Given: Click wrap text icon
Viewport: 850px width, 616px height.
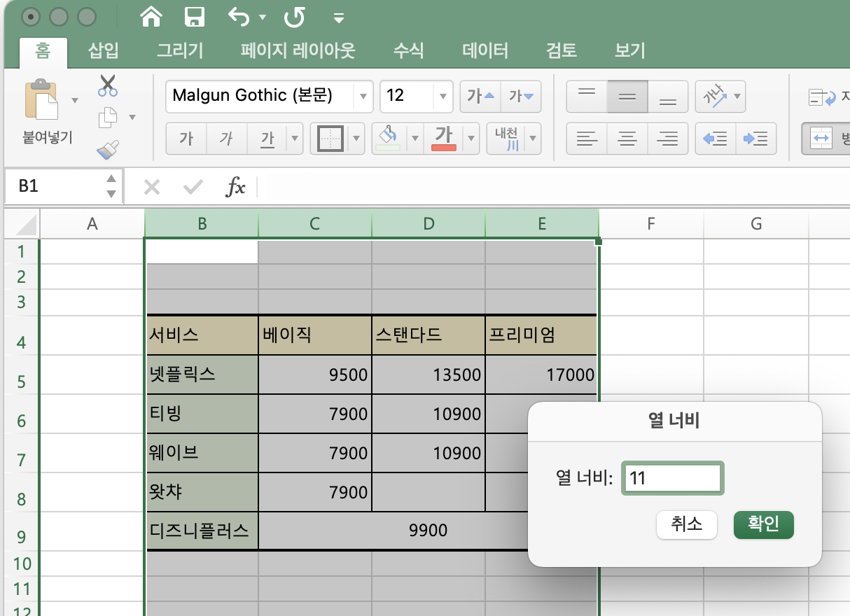Looking at the screenshot, I should click(x=823, y=96).
